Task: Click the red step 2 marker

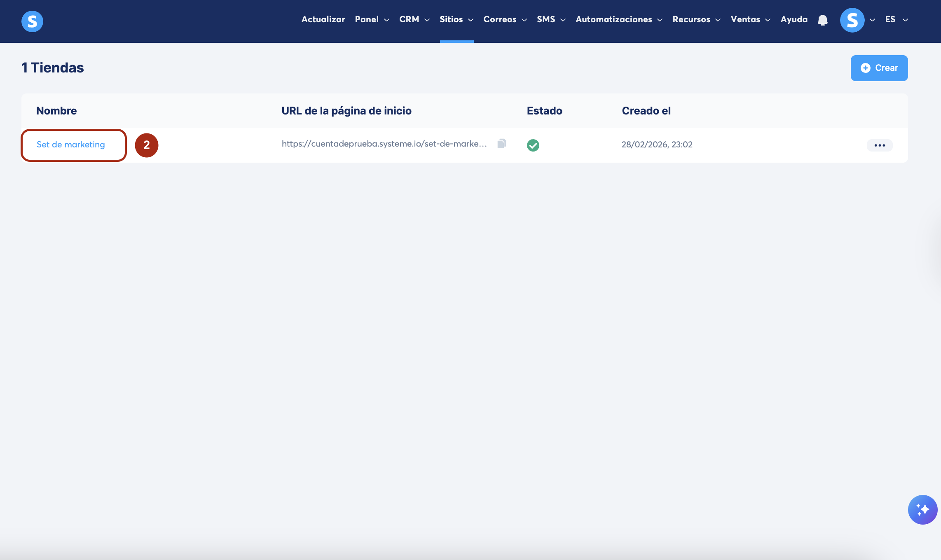Action: coord(147,145)
